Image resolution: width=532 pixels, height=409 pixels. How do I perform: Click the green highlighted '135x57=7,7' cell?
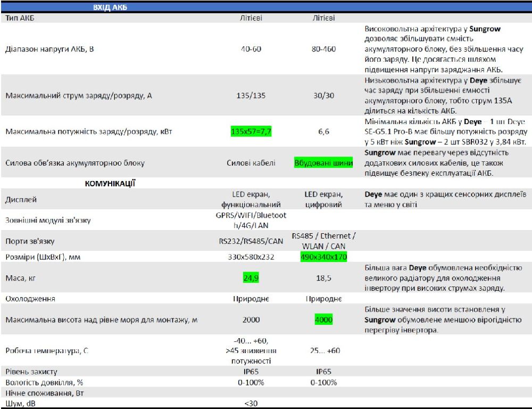coord(251,132)
